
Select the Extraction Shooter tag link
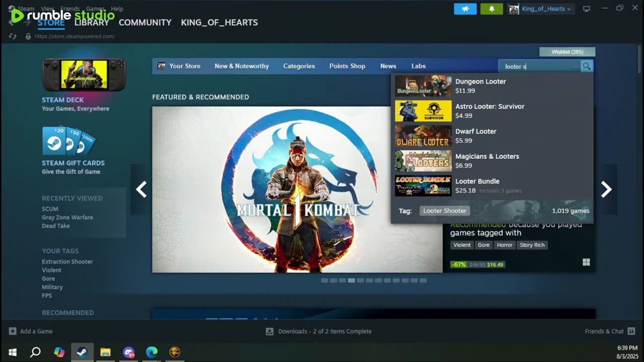tap(67, 261)
